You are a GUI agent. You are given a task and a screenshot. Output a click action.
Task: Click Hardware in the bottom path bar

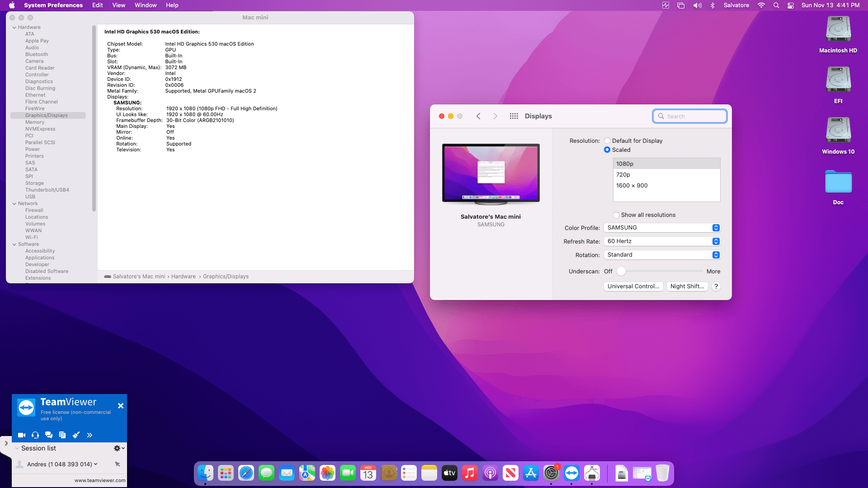184,277
